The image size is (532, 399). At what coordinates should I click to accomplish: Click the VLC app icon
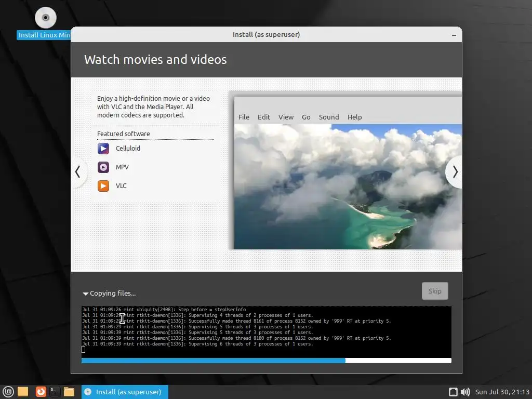point(103,186)
